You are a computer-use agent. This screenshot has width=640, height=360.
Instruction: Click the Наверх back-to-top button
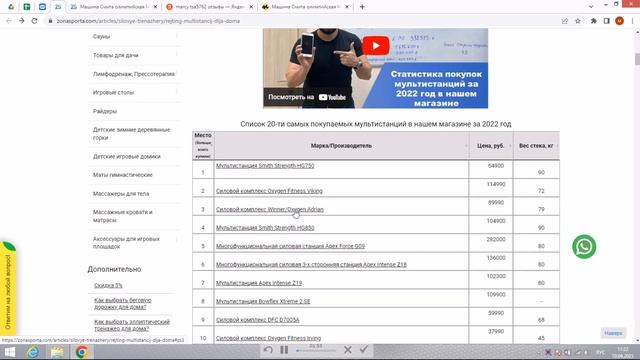[x=613, y=333]
